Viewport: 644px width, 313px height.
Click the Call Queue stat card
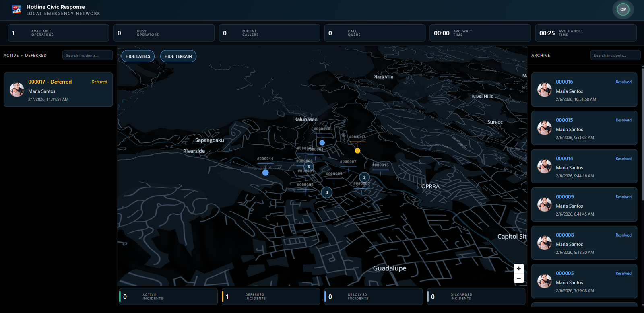click(375, 33)
